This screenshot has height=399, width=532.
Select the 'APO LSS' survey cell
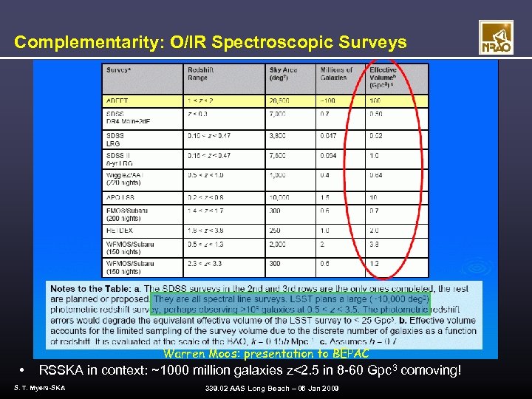[x=143, y=198]
